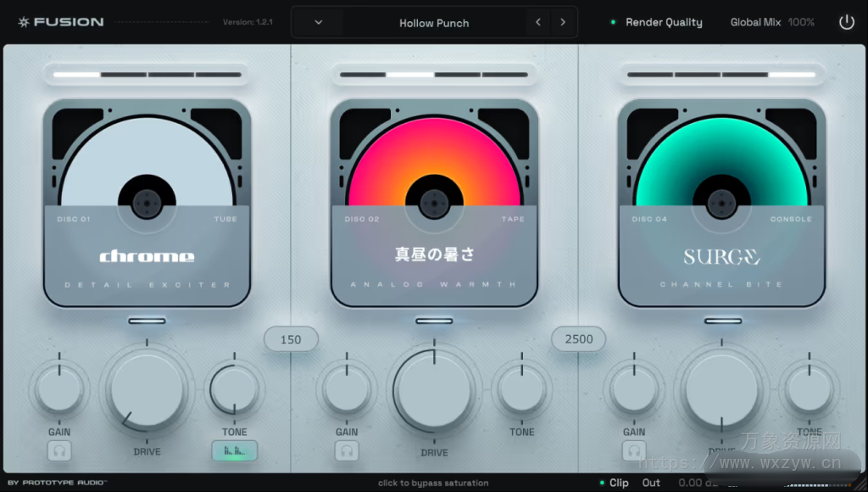Click the padlock under the middle GAIN knob

tap(347, 450)
